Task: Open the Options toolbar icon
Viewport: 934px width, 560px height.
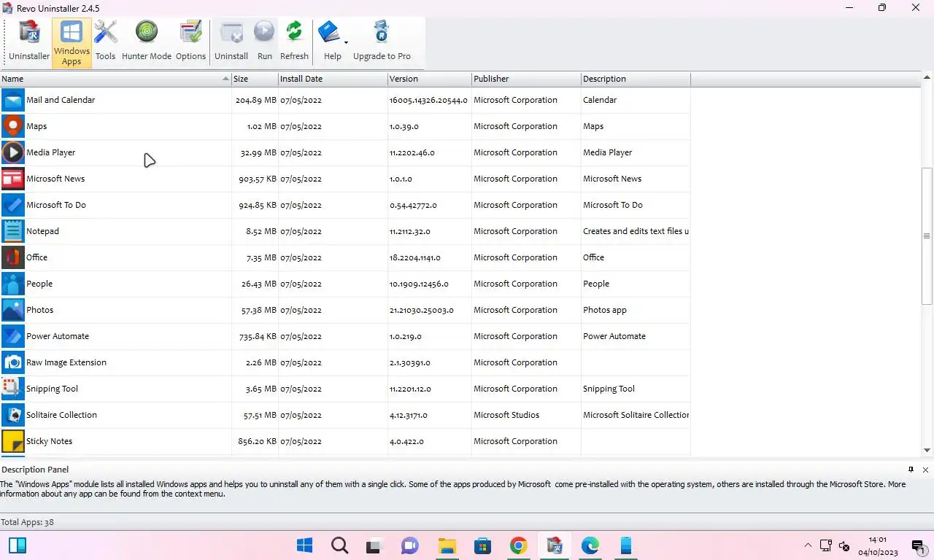Action: 190,42
